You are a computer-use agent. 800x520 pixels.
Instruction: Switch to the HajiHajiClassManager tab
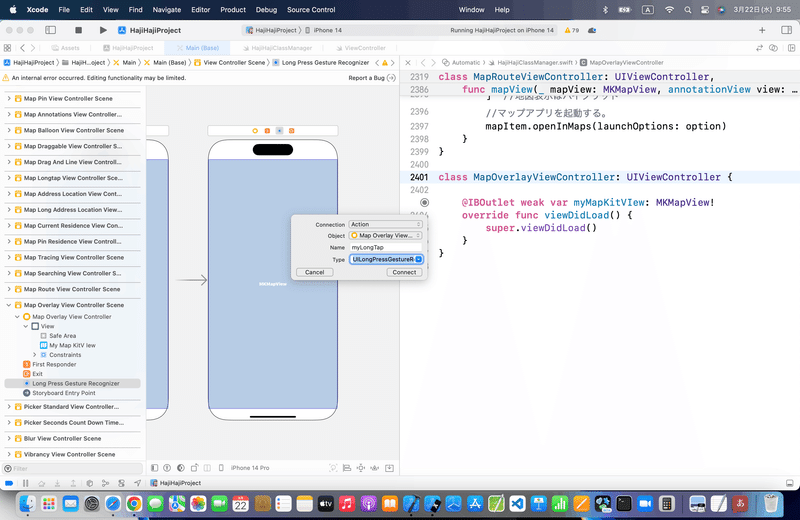277,48
